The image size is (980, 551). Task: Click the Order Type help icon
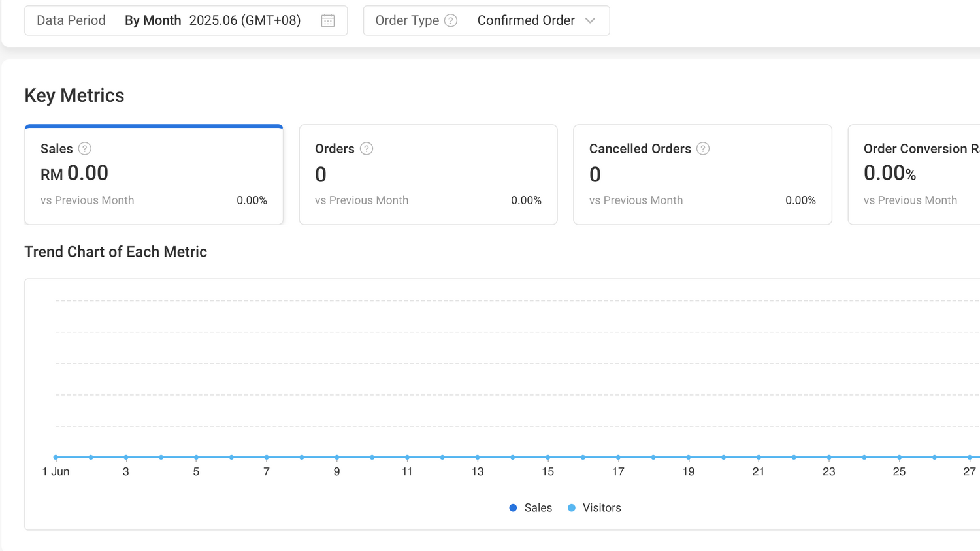[x=451, y=21]
